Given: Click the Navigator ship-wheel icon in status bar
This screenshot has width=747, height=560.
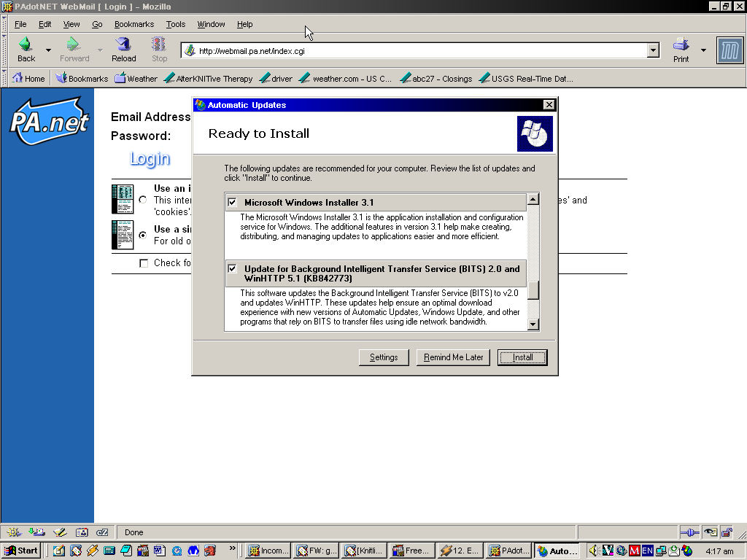Looking at the screenshot, I should point(13,532).
